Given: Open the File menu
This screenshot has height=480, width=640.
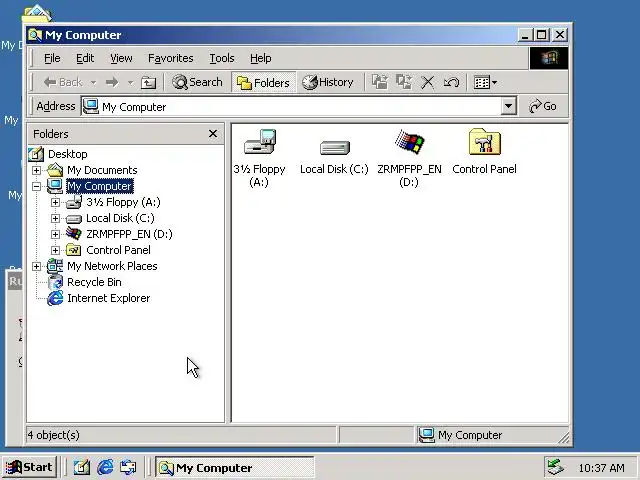Looking at the screenshot, I should [x=52, y=58].
